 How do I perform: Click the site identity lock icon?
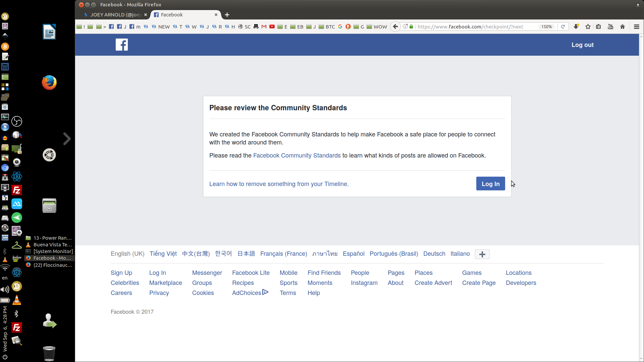[411, 27]
